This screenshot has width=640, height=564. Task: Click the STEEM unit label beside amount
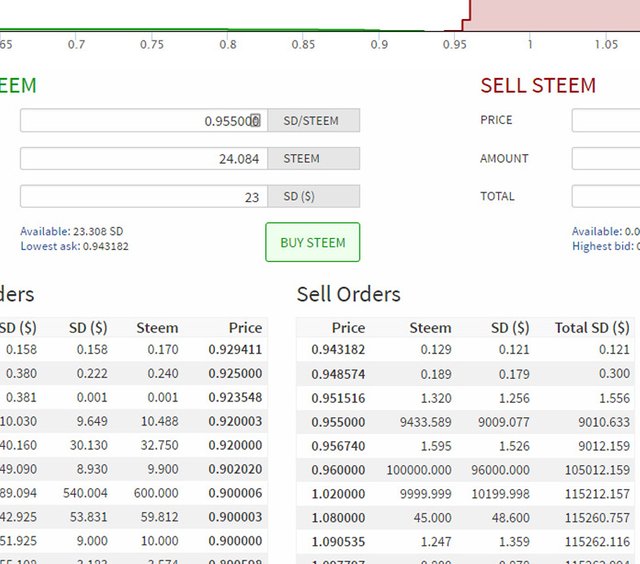coord(313,158)
